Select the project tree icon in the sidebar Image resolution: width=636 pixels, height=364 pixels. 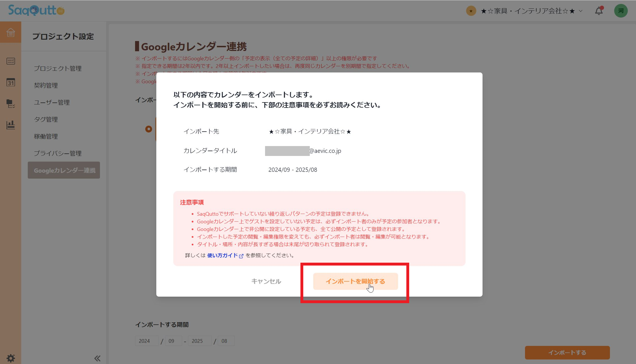click(x=10, y=104)
